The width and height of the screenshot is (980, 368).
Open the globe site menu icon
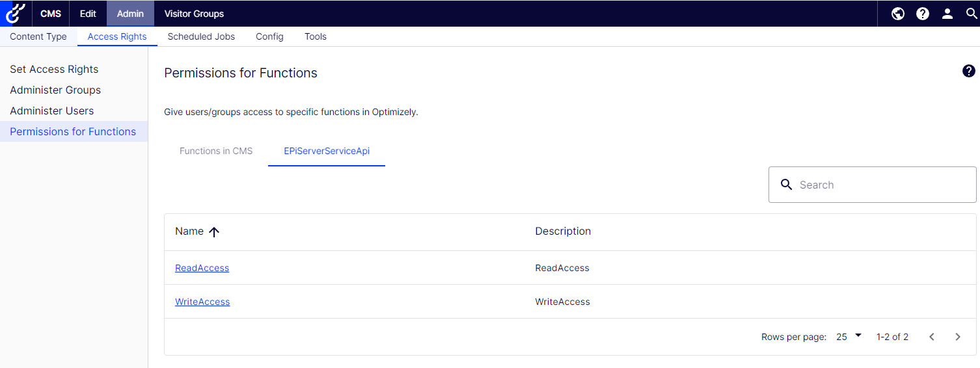tap(898, 14)
